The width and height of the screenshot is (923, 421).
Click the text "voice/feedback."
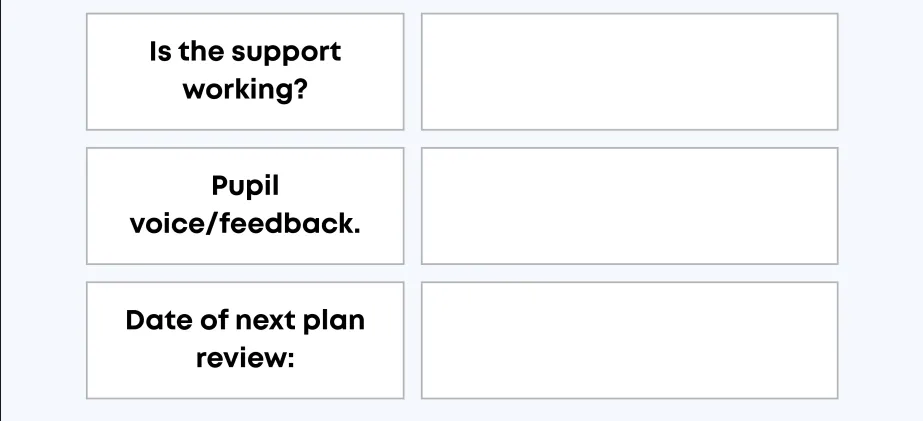pos(245,224)
